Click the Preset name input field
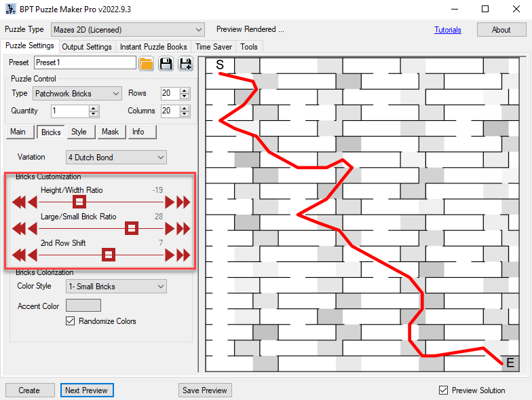This screenshot has height=400, width=532. click(84, 62)
